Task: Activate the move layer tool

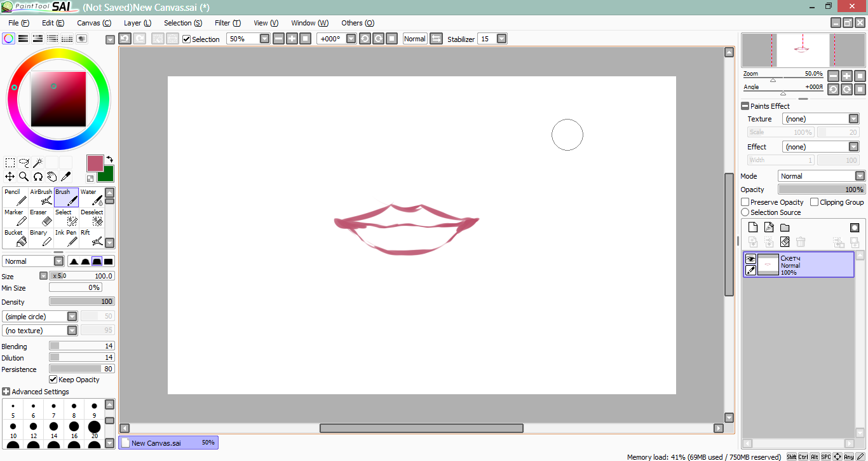Action: 10,177
